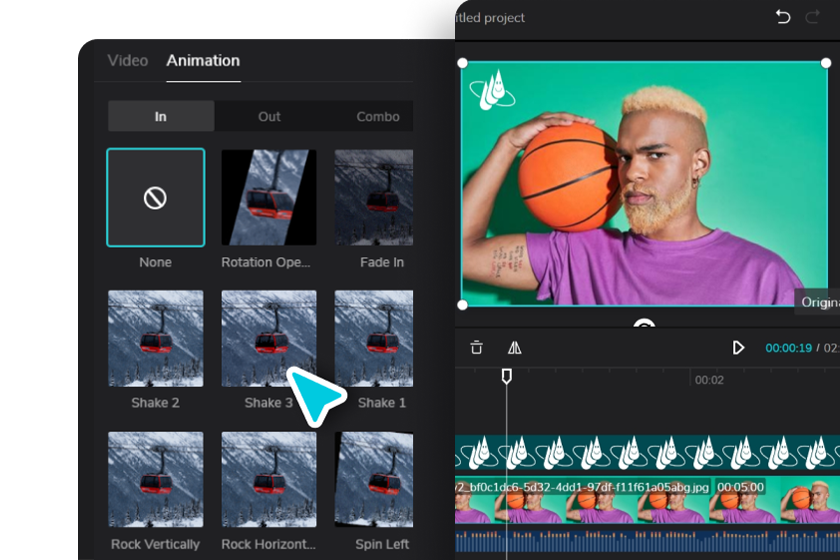Click the undo arrow icon
This screenshot has width=840, height=560.
(x=783, y=17)
